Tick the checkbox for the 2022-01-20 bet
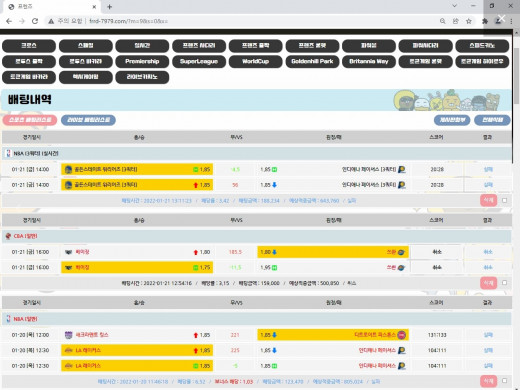This screenshot has height=390, width=520. tap(504, 381)
